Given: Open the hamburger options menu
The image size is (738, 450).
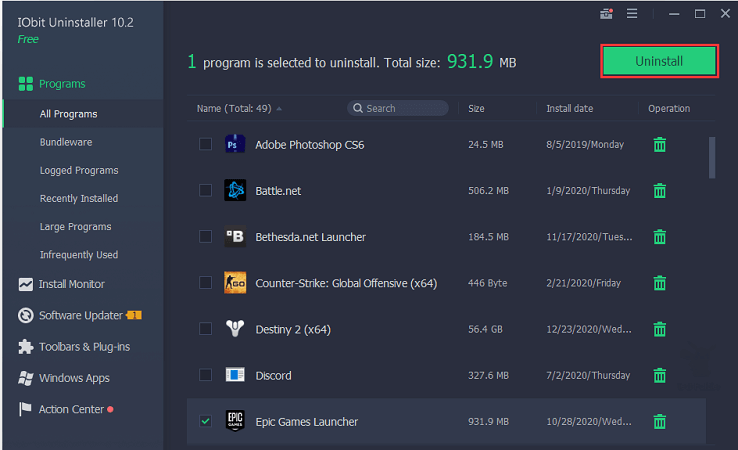Looking at the screenshot, I should [x=632, y=14].
